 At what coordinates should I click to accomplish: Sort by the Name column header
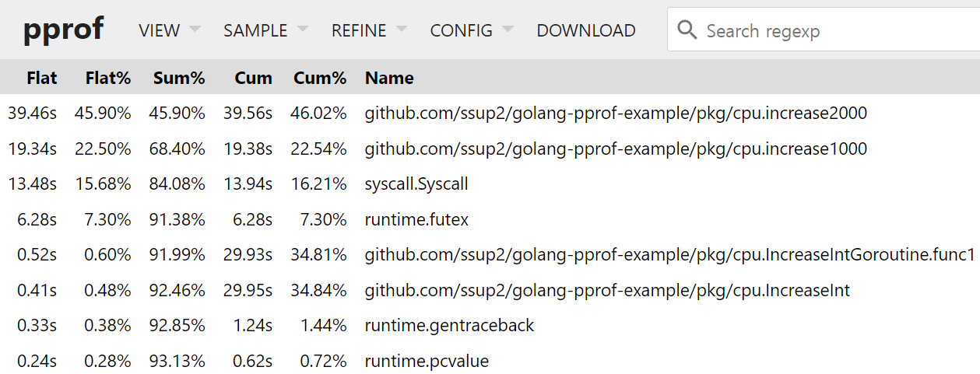click(x=389, y=78)
